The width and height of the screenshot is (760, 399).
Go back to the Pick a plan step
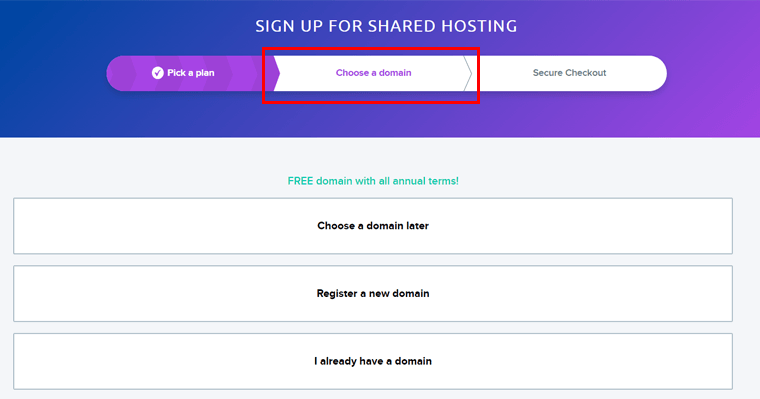pos(183,73)
